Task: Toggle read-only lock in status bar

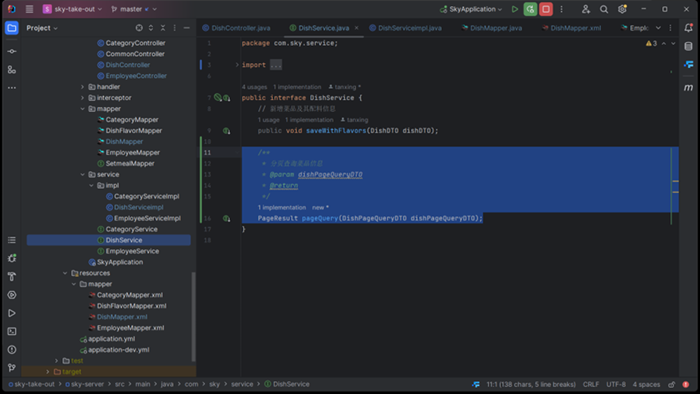Action: 672,385
